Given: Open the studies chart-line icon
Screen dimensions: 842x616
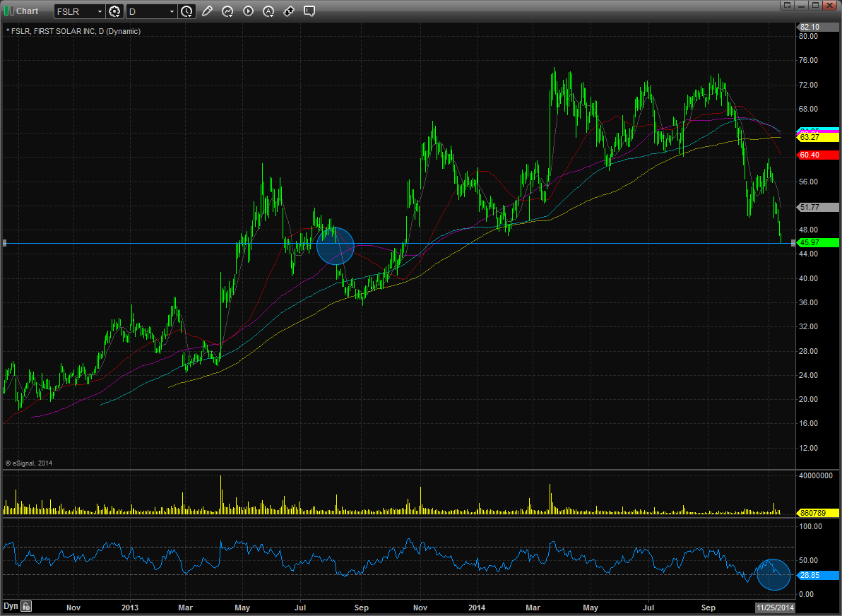Looking at the screenshot, I should (227, 11).
